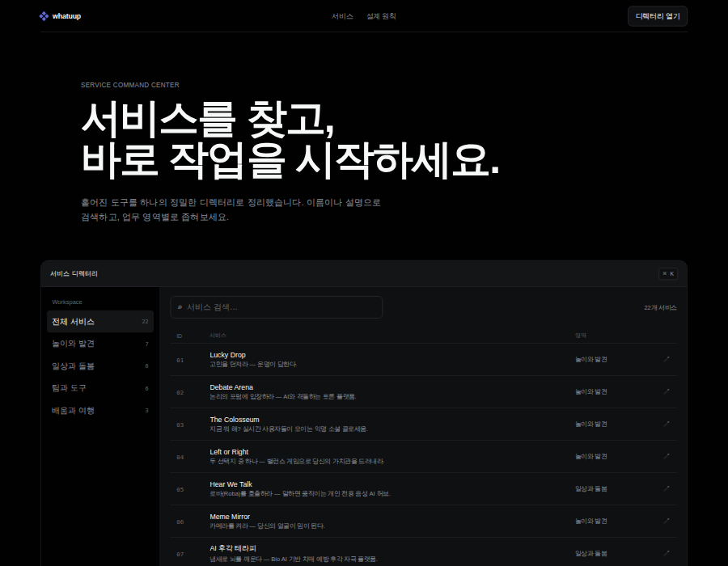Open arrow icon for Meme Mirror

click(x=667, y=521)
